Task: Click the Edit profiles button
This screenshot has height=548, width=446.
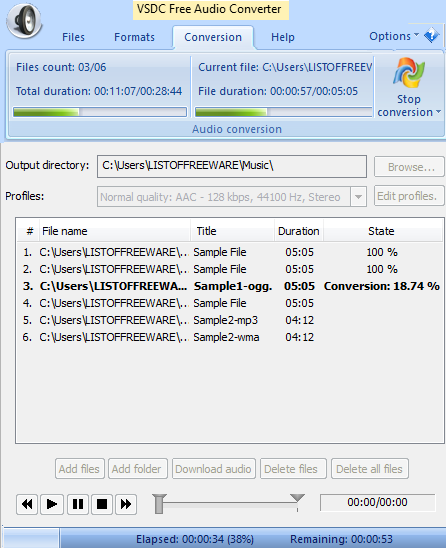Action: pos(409,196)
